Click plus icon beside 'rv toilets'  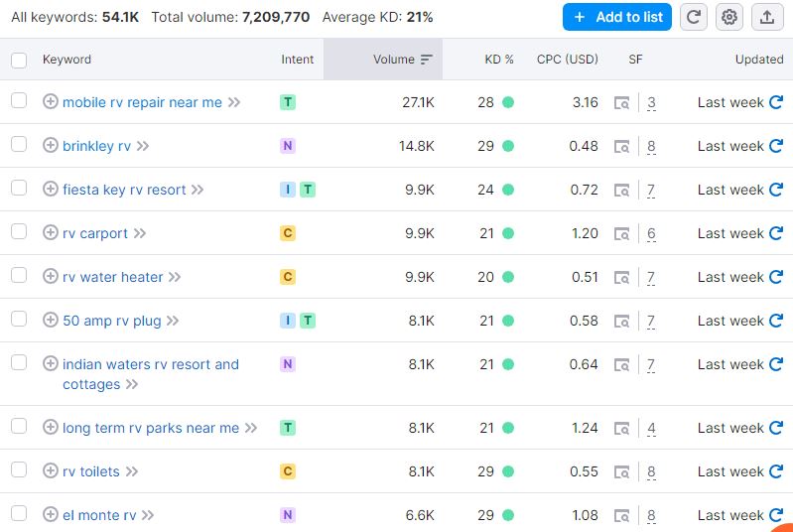pos(50,470)
